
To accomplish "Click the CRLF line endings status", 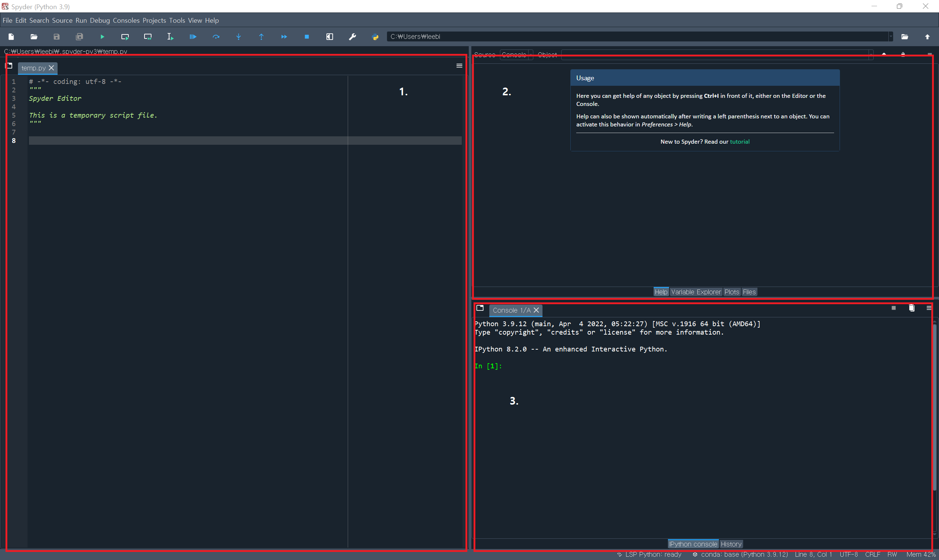I will pos(873,555).
